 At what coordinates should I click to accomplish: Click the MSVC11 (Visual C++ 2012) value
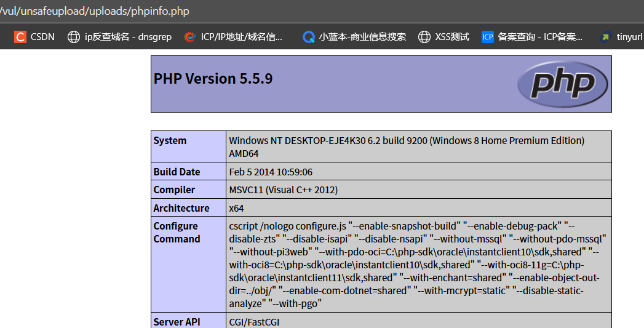point(284,190)
